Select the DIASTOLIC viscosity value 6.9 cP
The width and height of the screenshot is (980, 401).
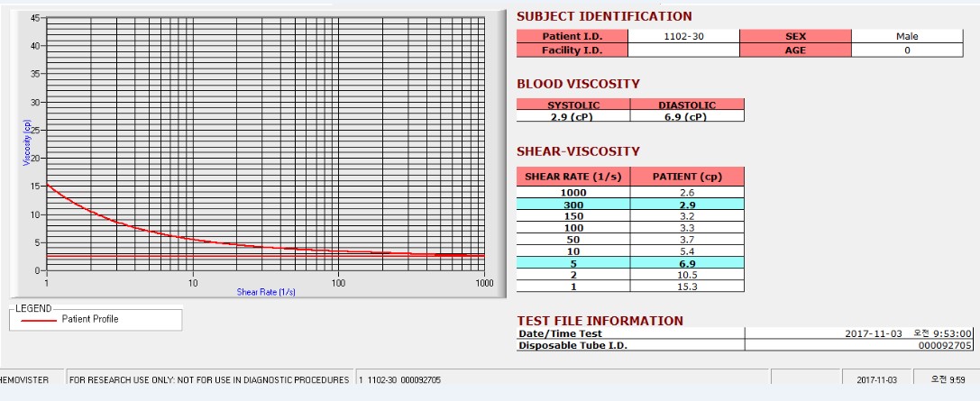click(x=687, y=116)
